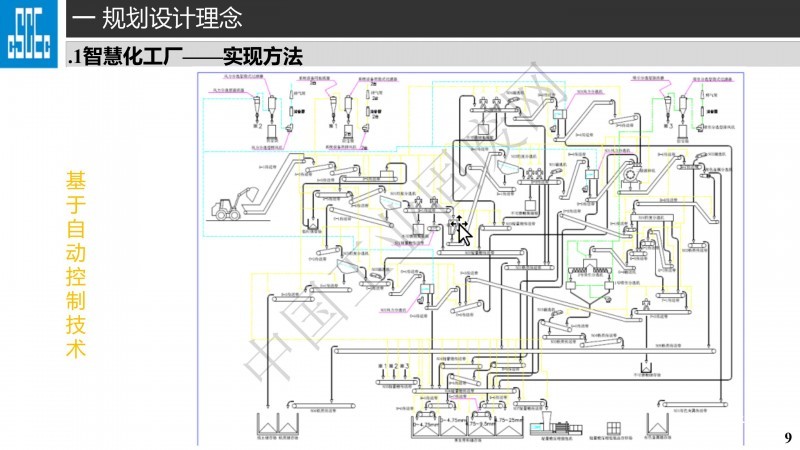Click the double storage pile bins at bottom left
This screenshot has height=450, width=800.
pyautogui.click(x=277, y=423)
